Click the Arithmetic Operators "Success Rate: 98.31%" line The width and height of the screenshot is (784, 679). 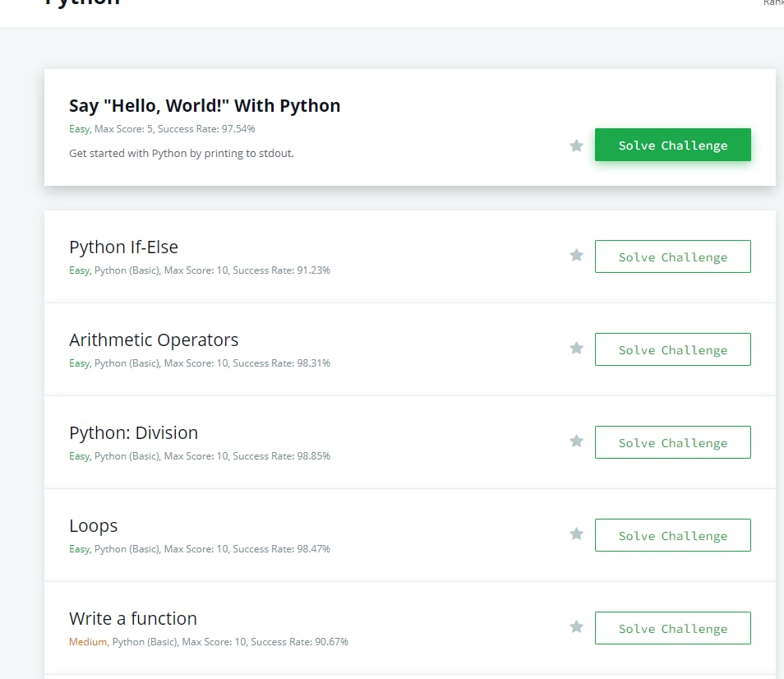[200, 363]
